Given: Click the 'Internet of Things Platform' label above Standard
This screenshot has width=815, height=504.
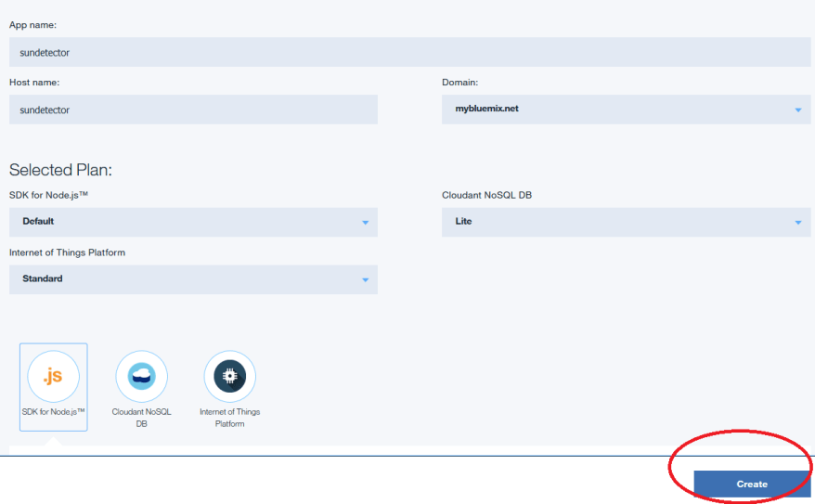Looking at the screenshot, I should (x=67, y=252).
